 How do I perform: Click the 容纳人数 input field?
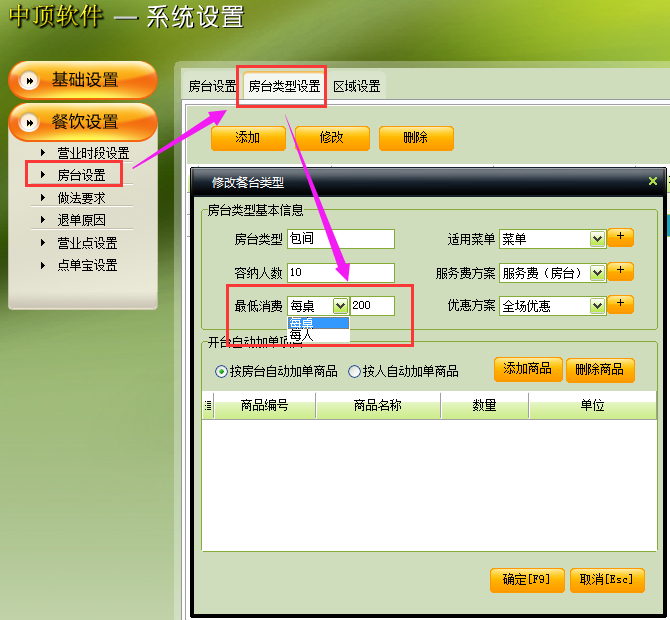(341, 273)
